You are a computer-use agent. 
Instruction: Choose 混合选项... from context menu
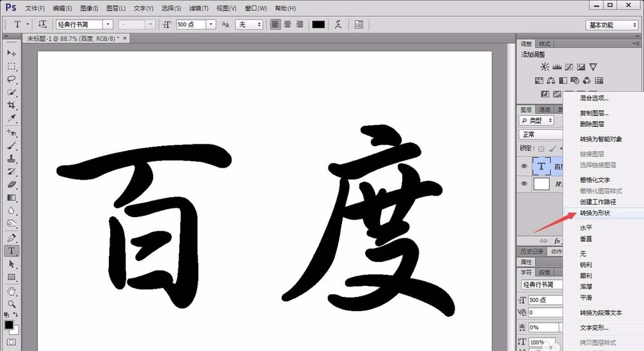tap(594, 98)
